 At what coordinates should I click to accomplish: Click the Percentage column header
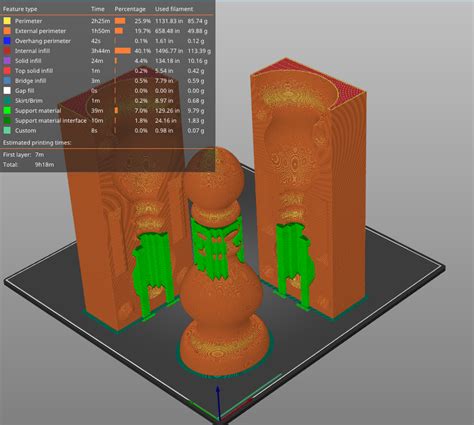pos(130,9)
